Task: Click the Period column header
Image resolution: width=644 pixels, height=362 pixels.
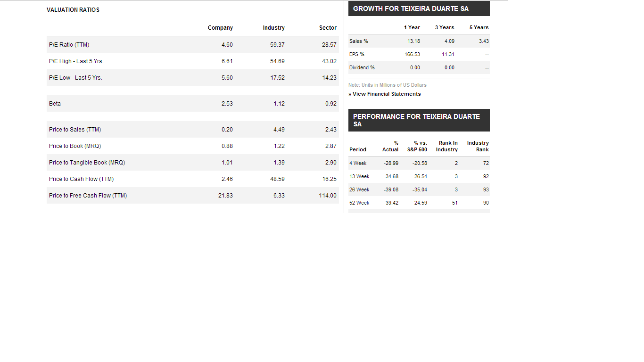Action: click(x=358, y=149)
